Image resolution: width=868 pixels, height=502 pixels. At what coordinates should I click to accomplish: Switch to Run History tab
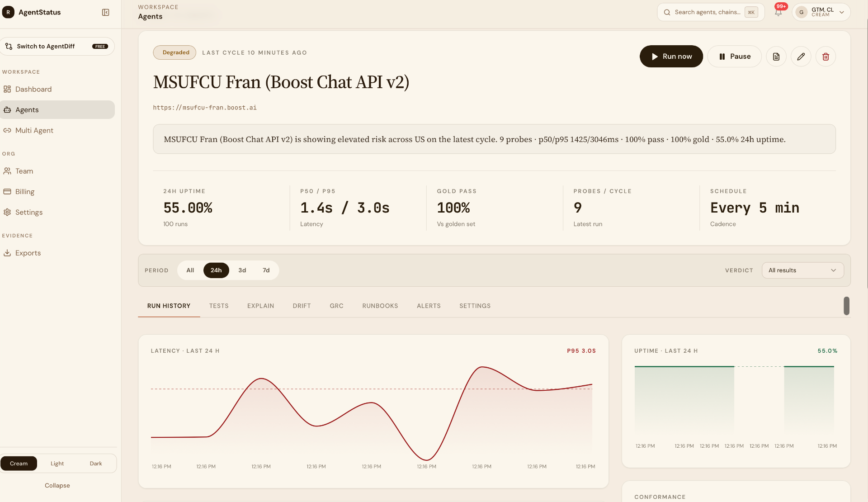tap(169, 306)
